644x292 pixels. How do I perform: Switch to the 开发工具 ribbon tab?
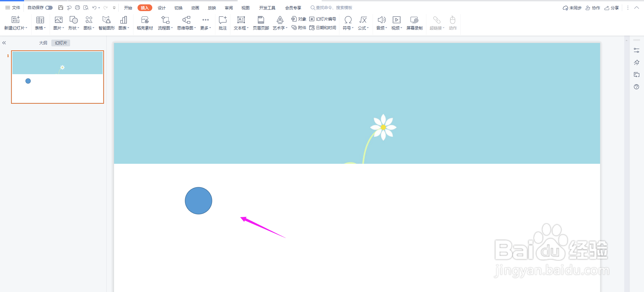pos(267,8)
